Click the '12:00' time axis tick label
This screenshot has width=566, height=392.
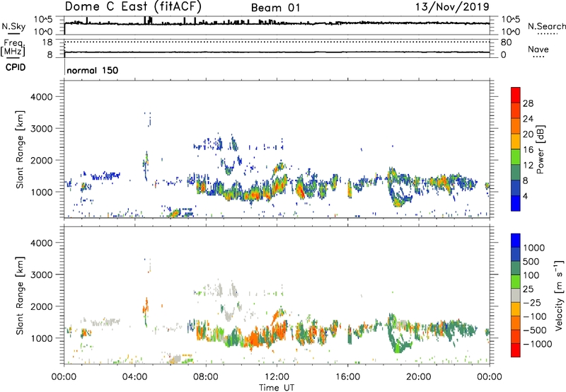click(x=277, y=377)
